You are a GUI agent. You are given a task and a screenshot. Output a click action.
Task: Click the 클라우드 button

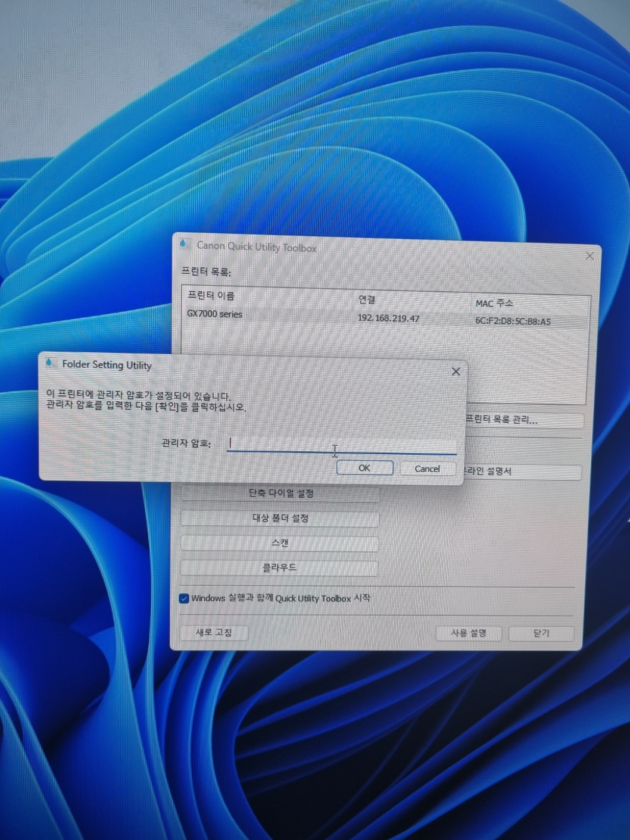pos(279,567)
